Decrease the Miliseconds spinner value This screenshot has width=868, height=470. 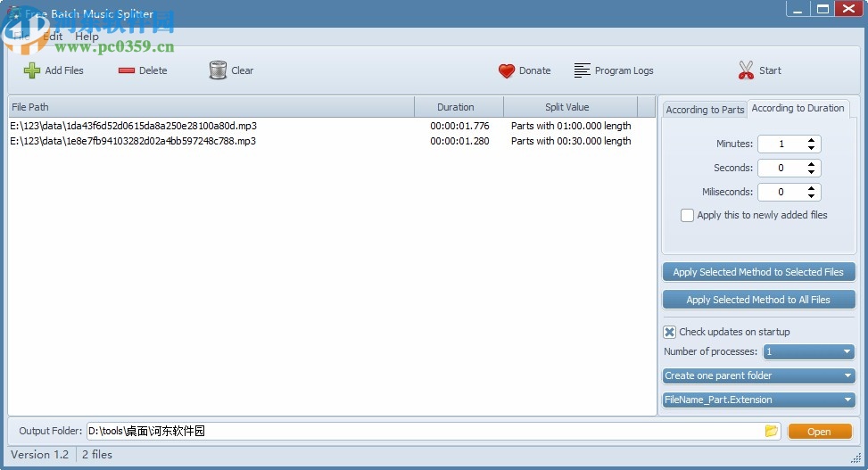click(811, 196)
